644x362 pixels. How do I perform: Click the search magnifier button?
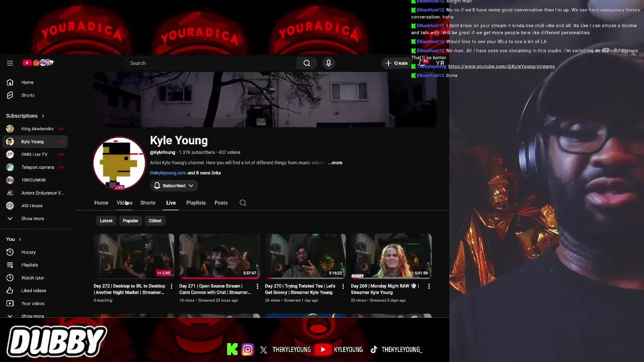pyautogui.click(x=306, y=63)
